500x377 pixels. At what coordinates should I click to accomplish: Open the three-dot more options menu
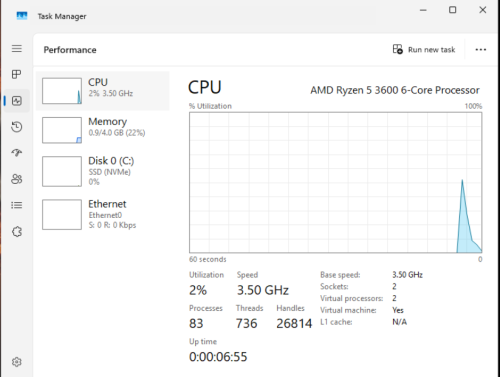click(480, 50)
